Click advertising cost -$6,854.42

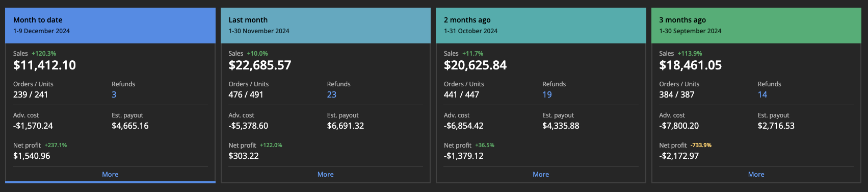[x=464, y=126]
